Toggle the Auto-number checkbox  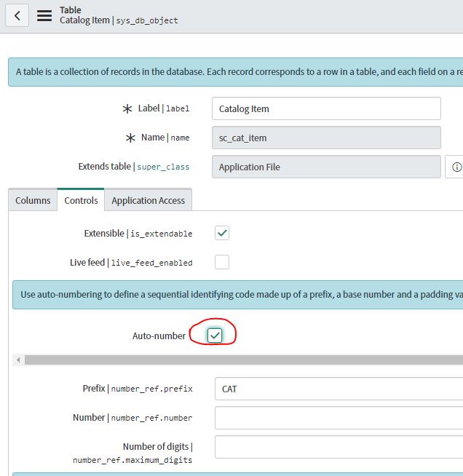(215, 336)
